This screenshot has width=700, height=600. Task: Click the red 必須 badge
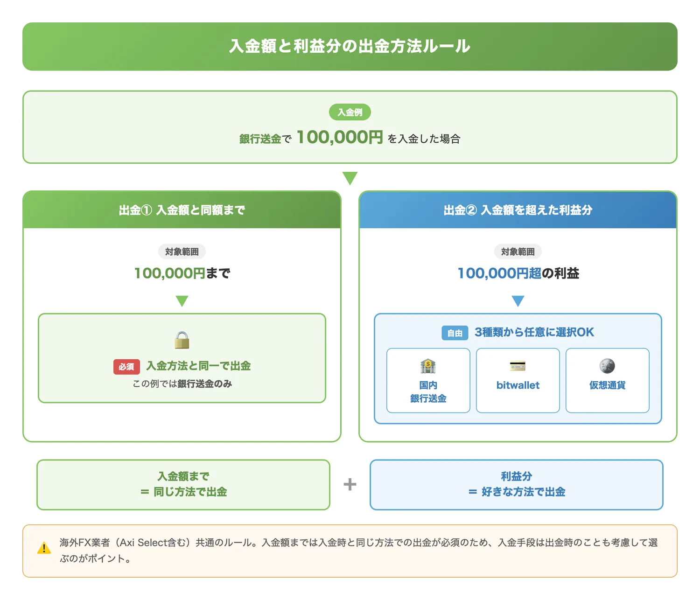click(126, 367)
